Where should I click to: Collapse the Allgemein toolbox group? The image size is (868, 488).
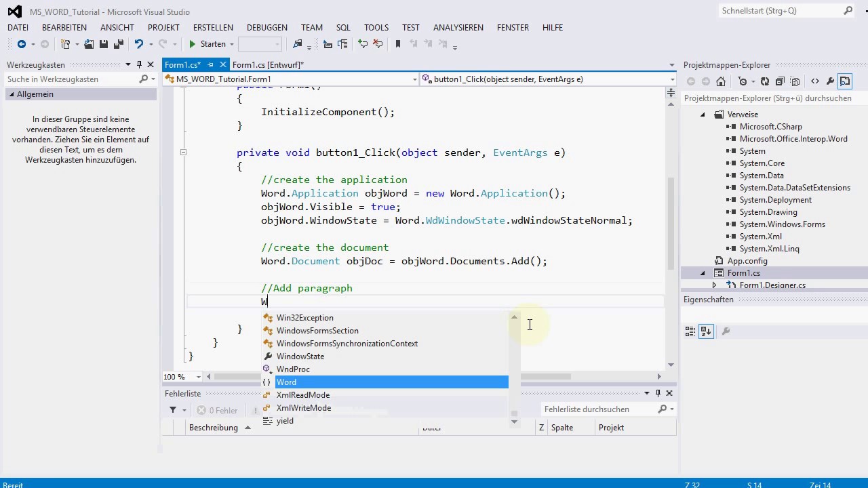click(x=11, y=94)
